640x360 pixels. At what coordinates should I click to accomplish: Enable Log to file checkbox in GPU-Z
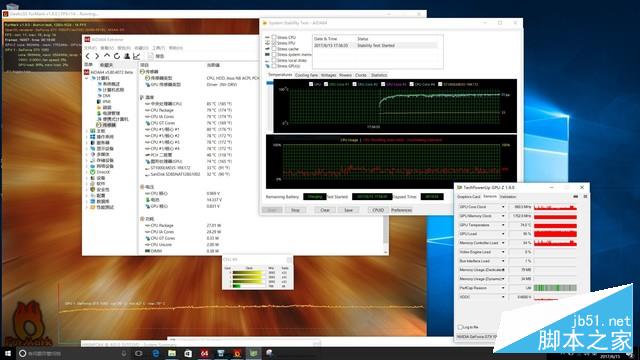click(x=460, y=327)
